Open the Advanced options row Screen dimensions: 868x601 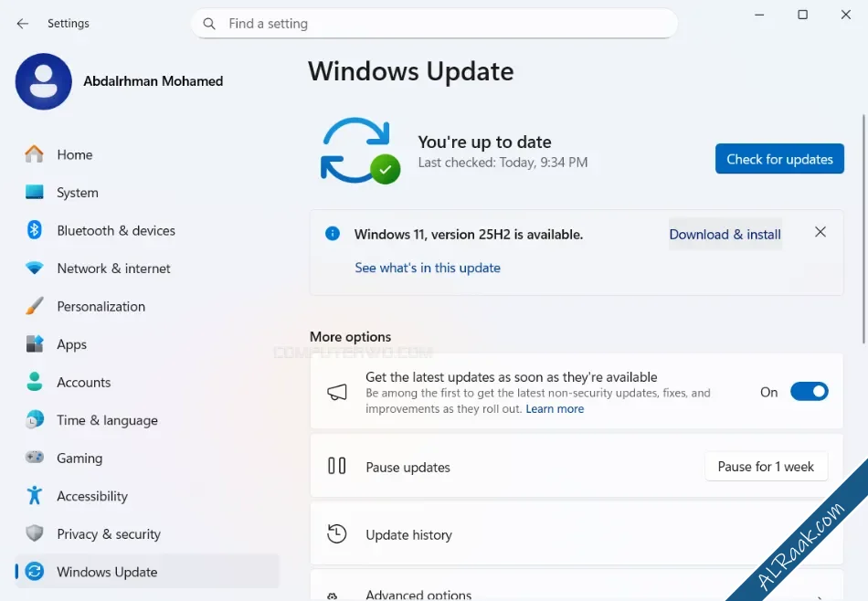pyautogui.click(x=577, y=585)
